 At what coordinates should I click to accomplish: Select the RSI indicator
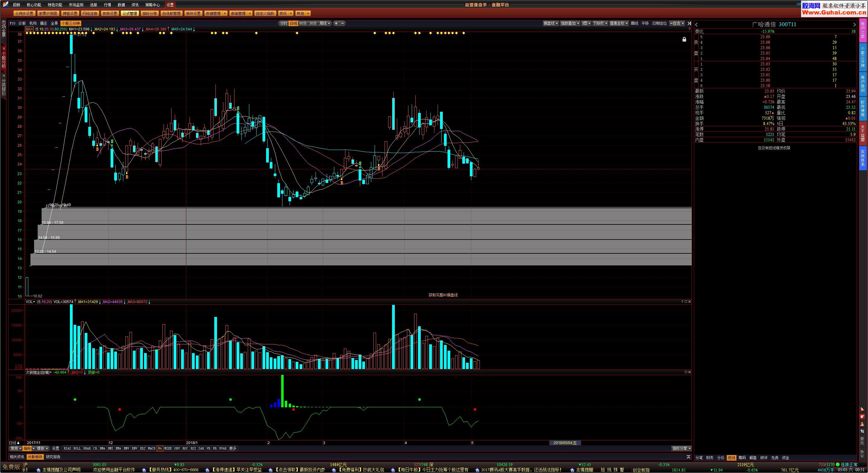tap(193, 448)
